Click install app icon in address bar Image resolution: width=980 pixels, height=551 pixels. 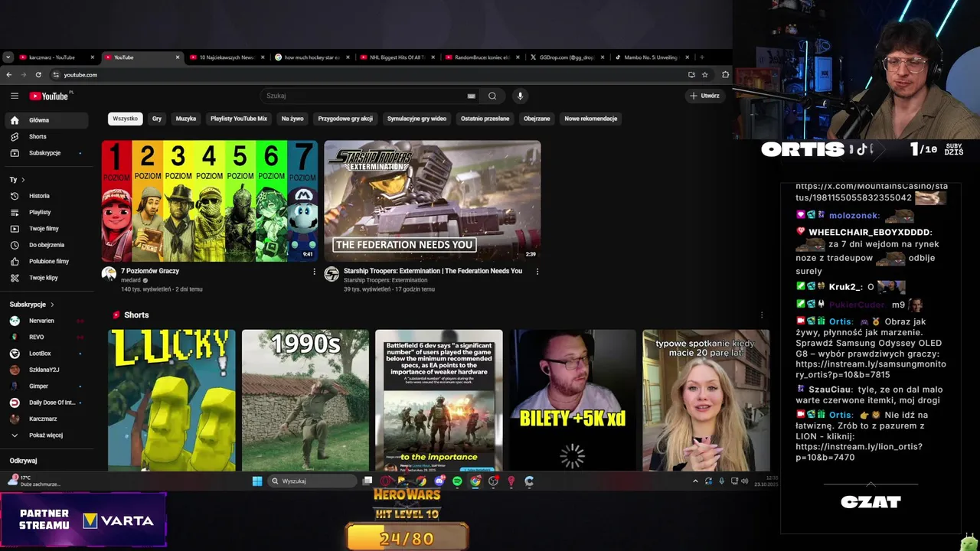pyautogui.click(x=691, y=74)
